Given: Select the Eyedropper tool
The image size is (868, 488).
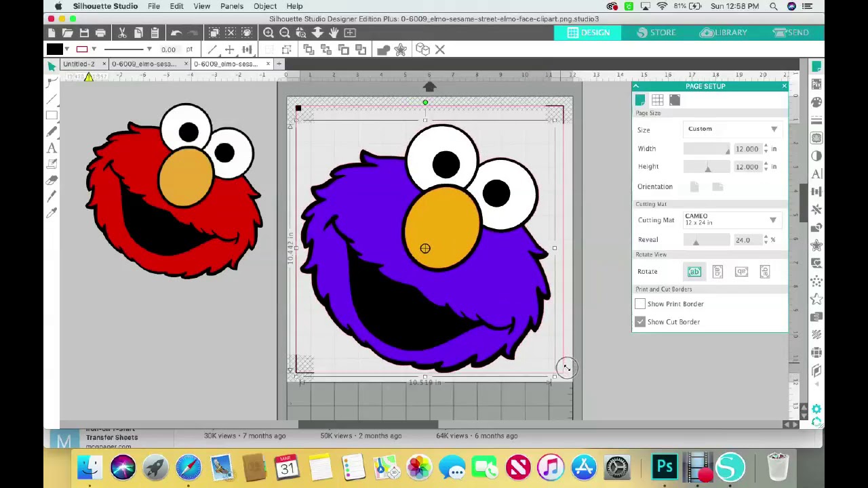Looking at the screenshot, I should (x=52, y=213).
